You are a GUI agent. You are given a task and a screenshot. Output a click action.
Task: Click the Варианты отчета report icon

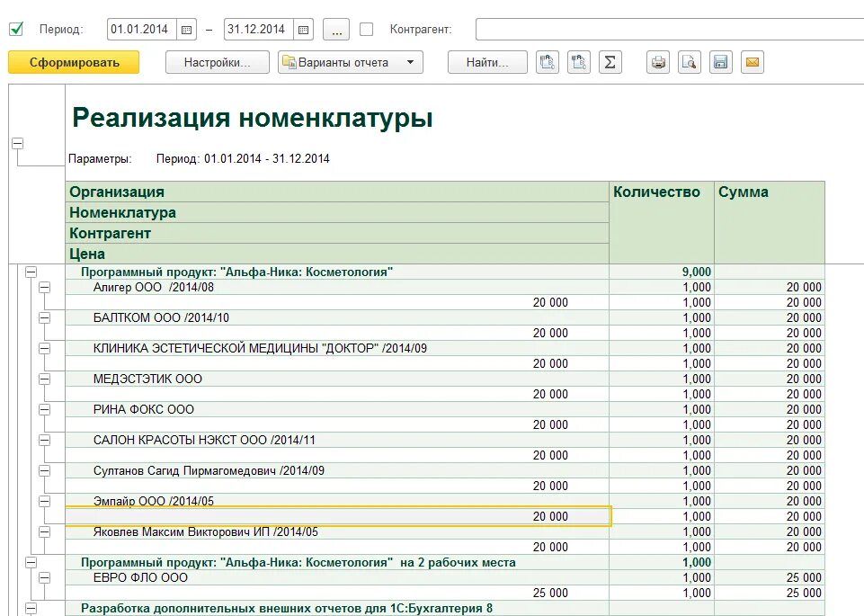288,62
